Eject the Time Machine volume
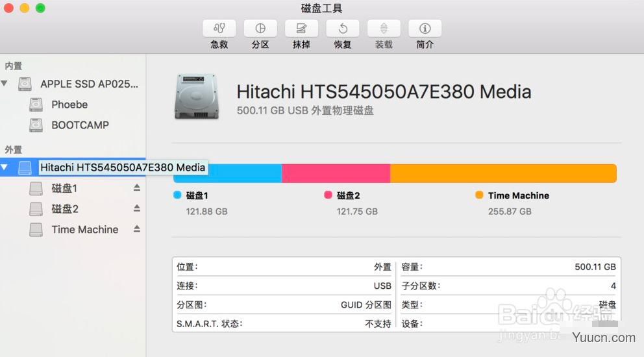 pos(137,229)
